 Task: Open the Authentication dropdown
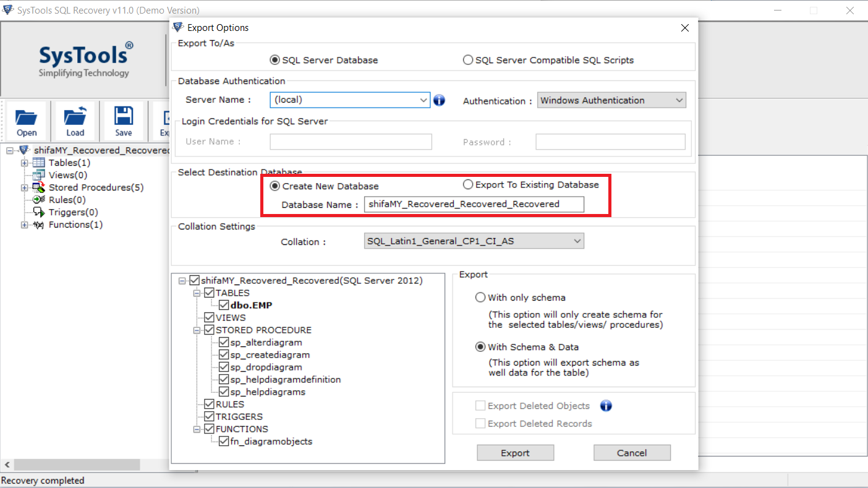[612, 100]
